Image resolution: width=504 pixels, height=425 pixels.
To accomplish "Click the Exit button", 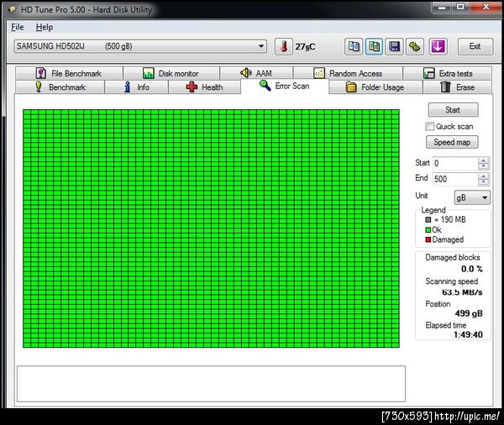I will pyautogui.click(x=475, y=46).
